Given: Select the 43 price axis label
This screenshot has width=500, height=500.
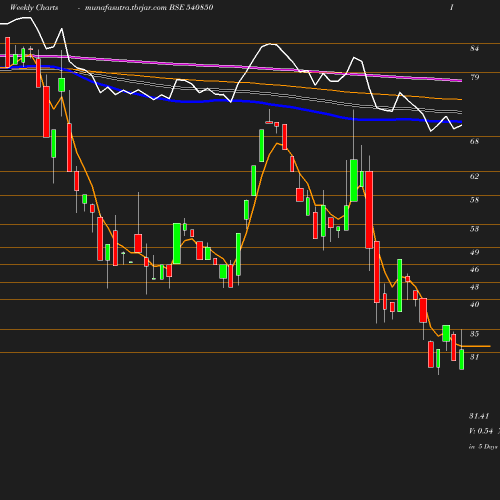Looking at the screenshot, I should (474, 287).
